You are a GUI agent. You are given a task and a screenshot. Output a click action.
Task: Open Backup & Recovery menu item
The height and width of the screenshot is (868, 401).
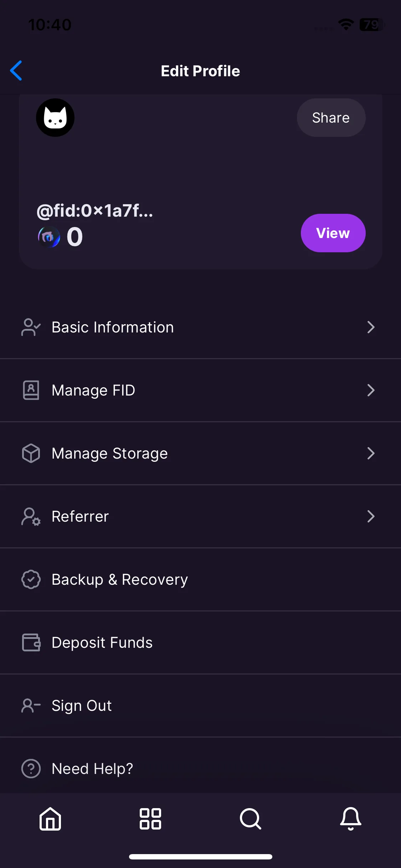200,579
